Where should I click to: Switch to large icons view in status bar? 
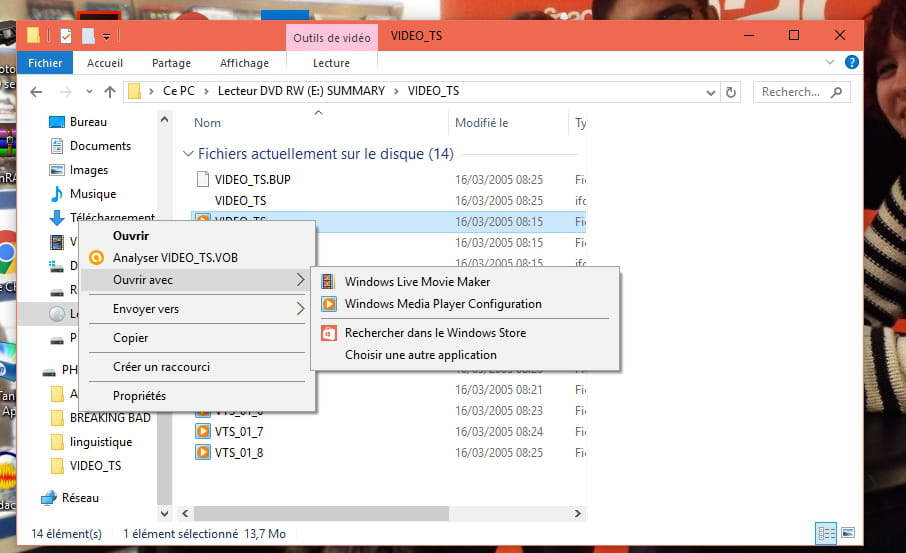click(x=848, y=533)
